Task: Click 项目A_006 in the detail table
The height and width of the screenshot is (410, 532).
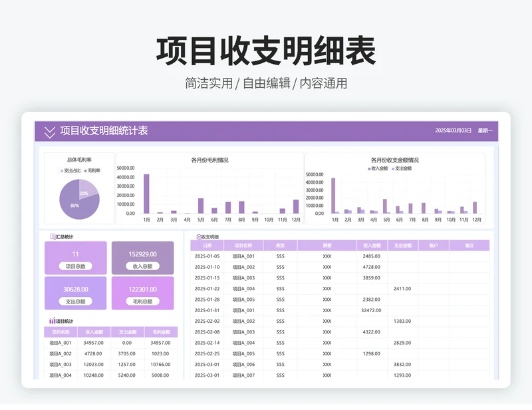Action: tap(243, 365)
